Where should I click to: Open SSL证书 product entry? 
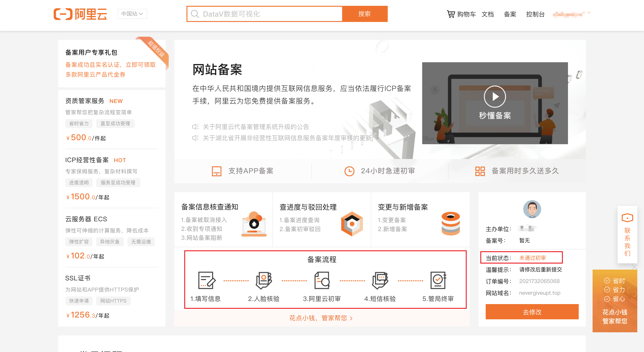78,278
